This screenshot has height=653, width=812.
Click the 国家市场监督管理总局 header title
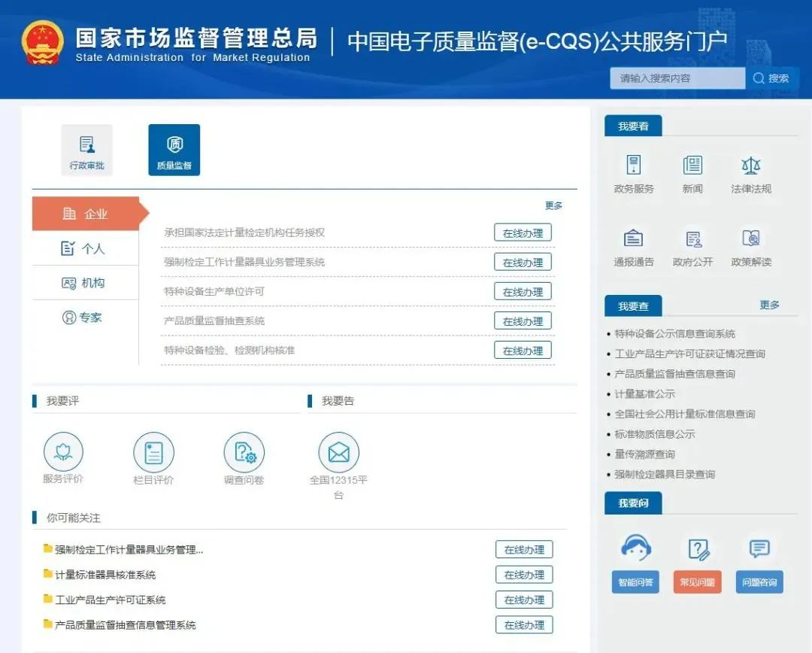(x=196, y=38)
